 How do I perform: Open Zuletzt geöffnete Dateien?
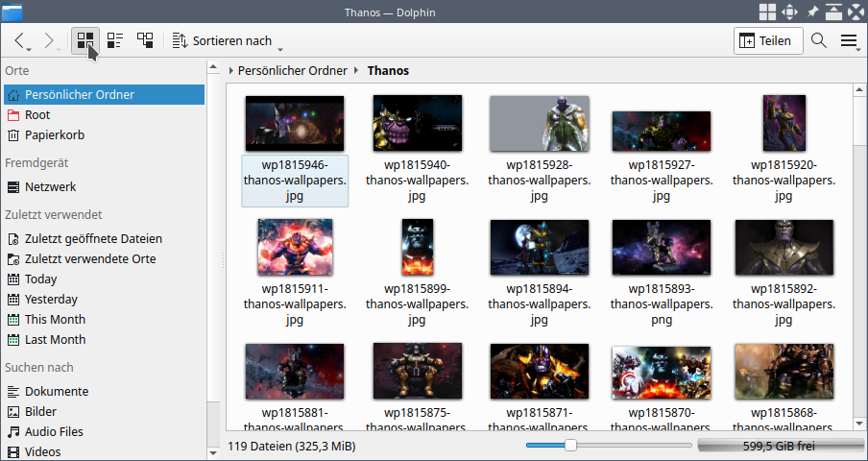coord(104,238)
